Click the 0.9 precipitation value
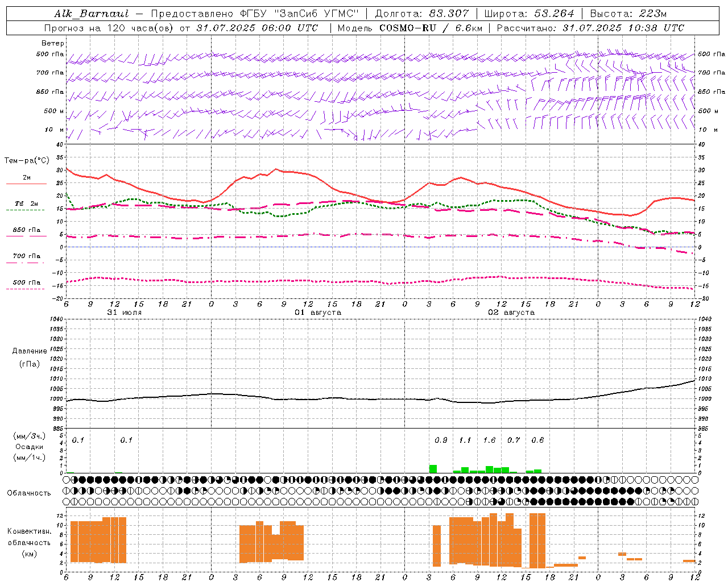 point(441,440)
